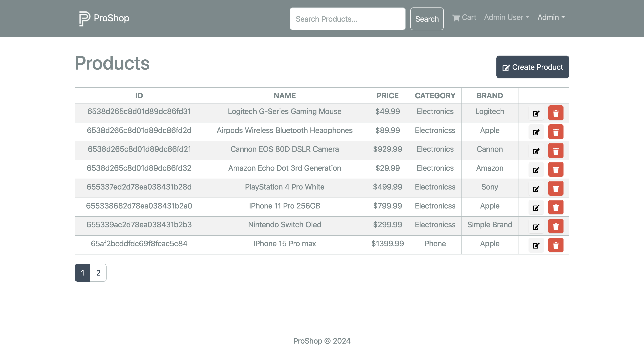Focus the Search Products input field
This screenshot has width=644, height=361.
347,19
